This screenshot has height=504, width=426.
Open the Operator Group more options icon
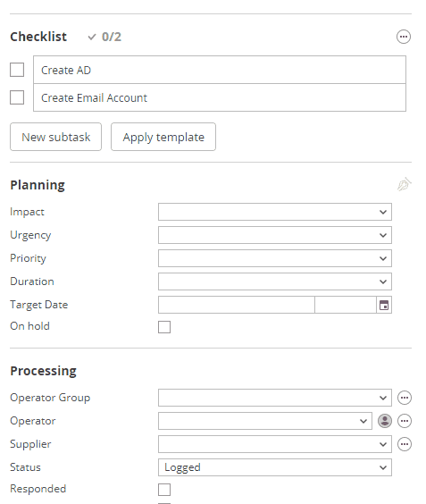click(x=405, y=398)
